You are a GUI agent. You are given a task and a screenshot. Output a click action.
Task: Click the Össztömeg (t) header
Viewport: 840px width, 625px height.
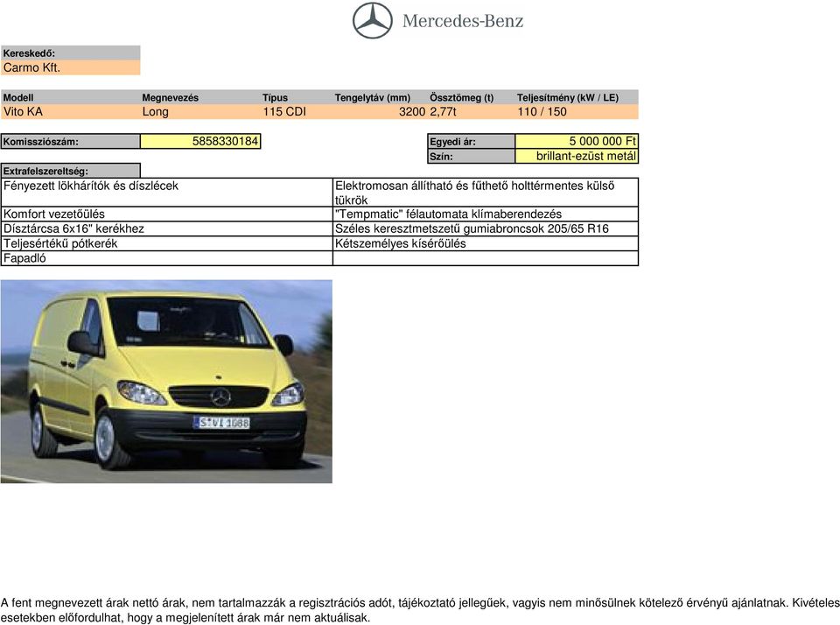461,97
